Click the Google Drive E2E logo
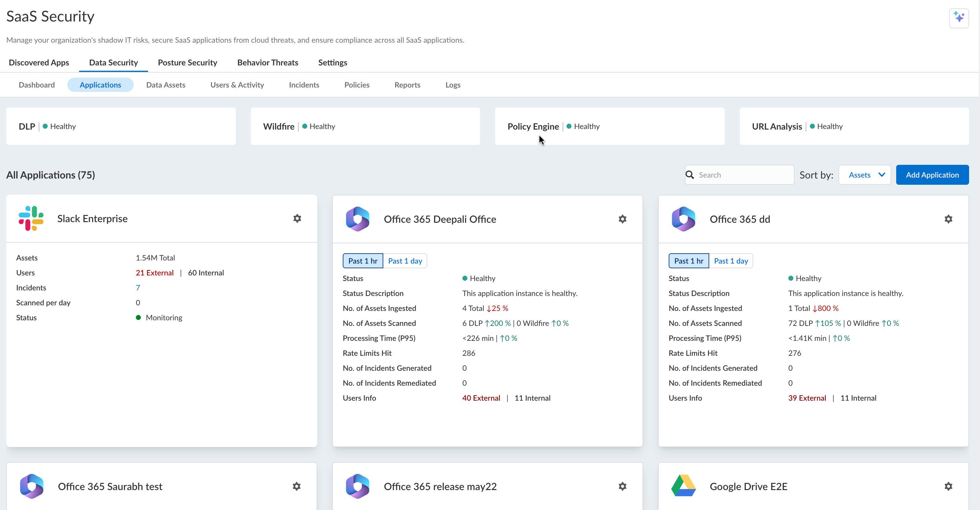980x510 pixels. 683,486
